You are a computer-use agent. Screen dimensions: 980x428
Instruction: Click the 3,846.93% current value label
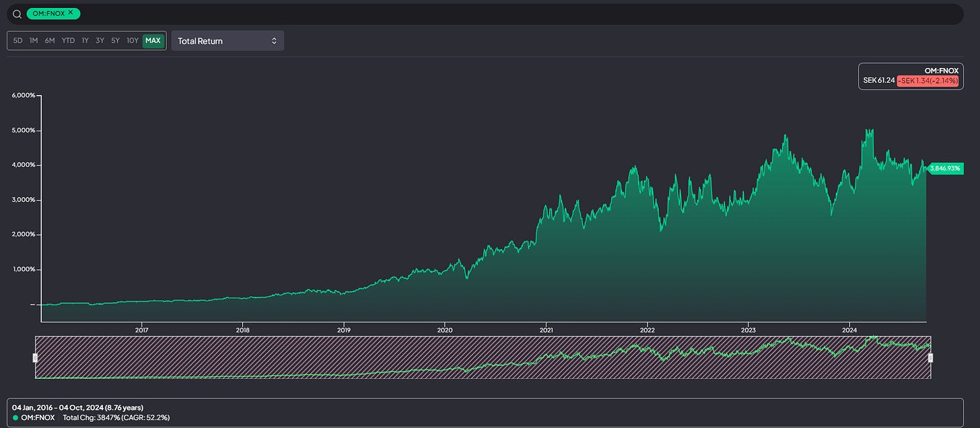coord(944,168)
